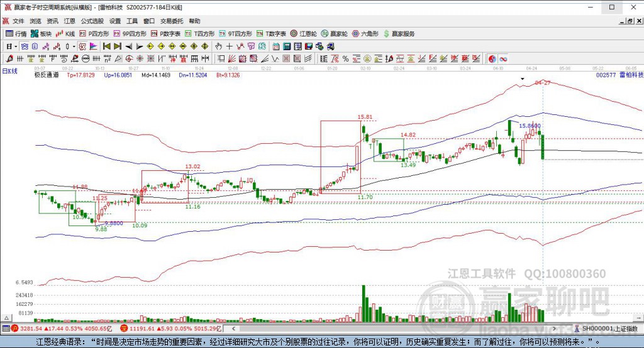Open the T四方形 tool
The height and width of the screenshot is (348, 644).
point(199,34)
